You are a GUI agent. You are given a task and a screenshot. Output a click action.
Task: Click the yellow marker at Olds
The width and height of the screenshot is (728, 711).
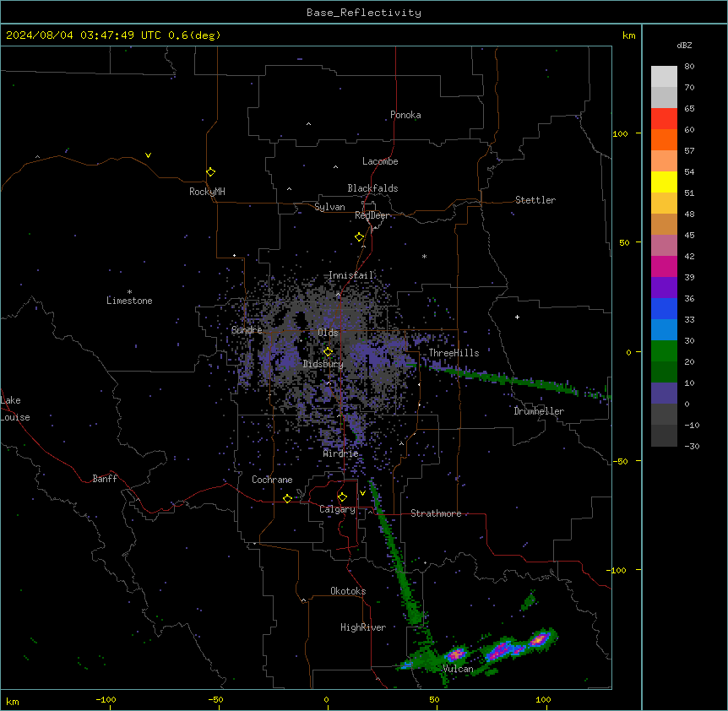pos(328,352)
